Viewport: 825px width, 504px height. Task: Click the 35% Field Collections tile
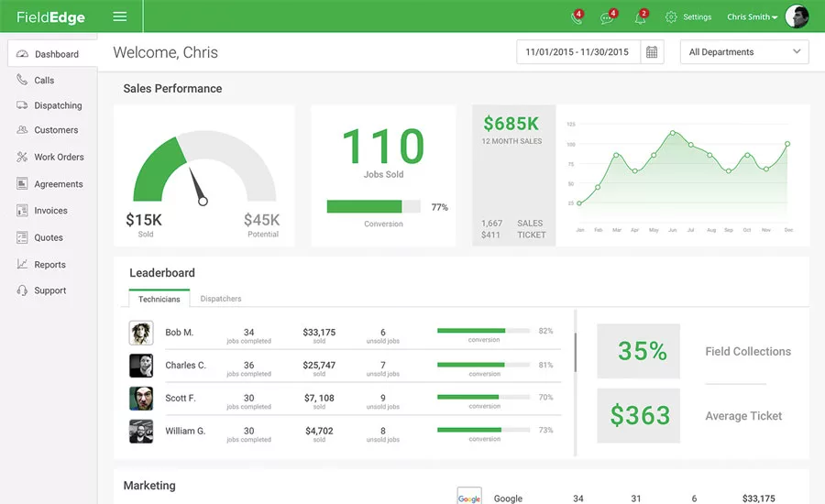[x=638, y=351]
